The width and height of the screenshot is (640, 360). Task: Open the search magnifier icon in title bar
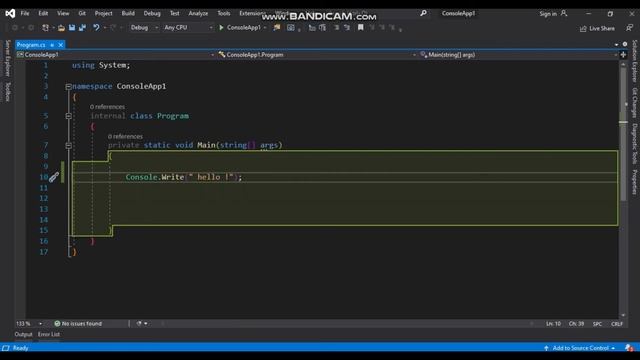tap(423, 13)
